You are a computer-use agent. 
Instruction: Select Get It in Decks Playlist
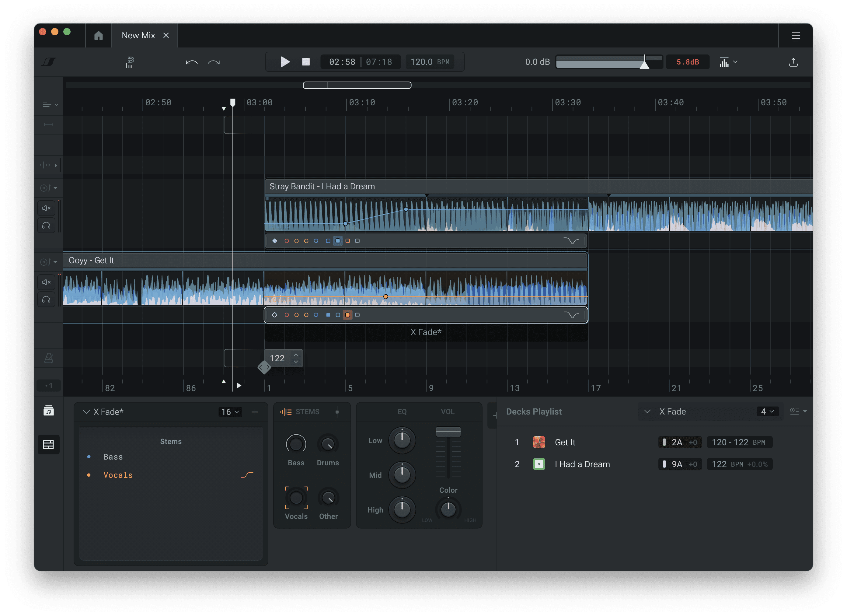tap(565, 442)
